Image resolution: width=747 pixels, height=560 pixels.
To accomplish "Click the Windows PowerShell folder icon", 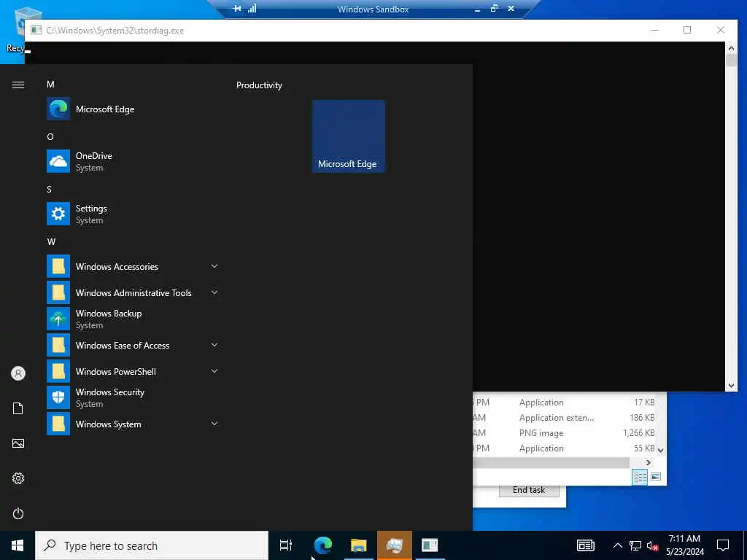I will pos(58,371).
